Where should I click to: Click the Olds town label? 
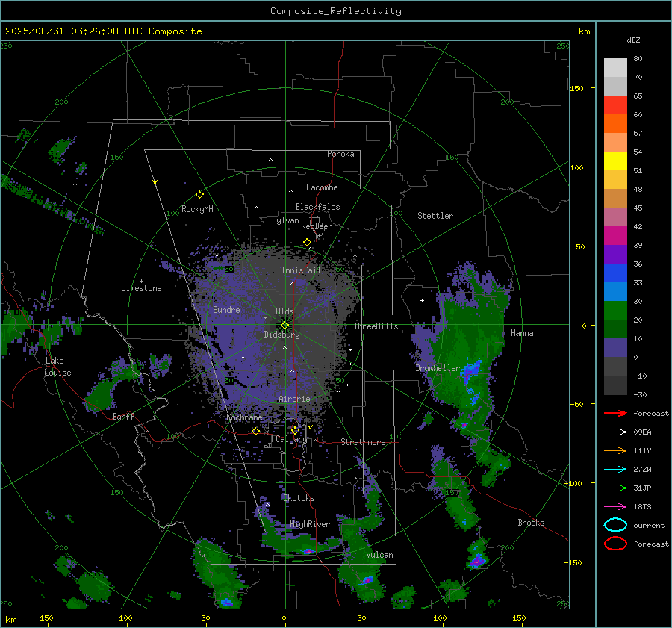pyautogui.click(x=284, y=311)
